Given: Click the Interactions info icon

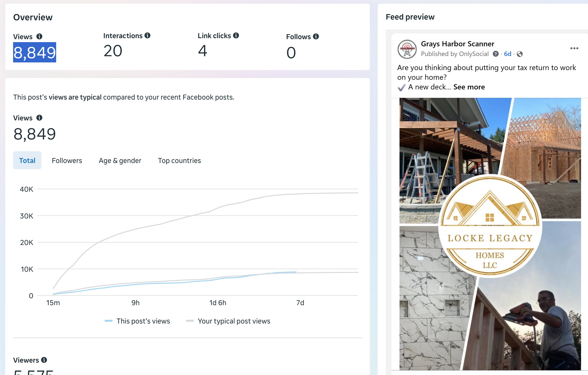Looking at the screenshot, I should (x=147, y=36).
